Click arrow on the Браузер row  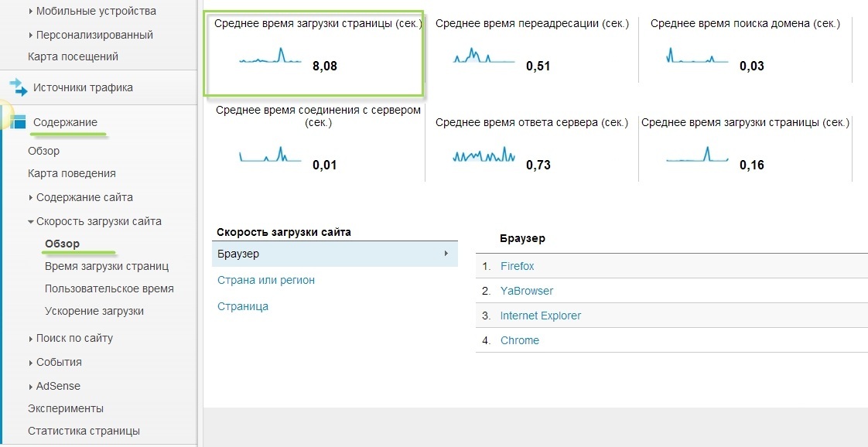click(x=446, y=254)
